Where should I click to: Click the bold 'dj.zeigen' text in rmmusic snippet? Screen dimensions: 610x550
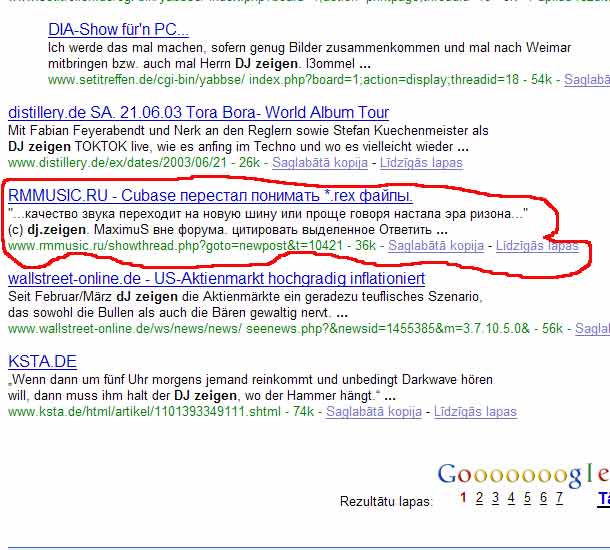[57, 229]
